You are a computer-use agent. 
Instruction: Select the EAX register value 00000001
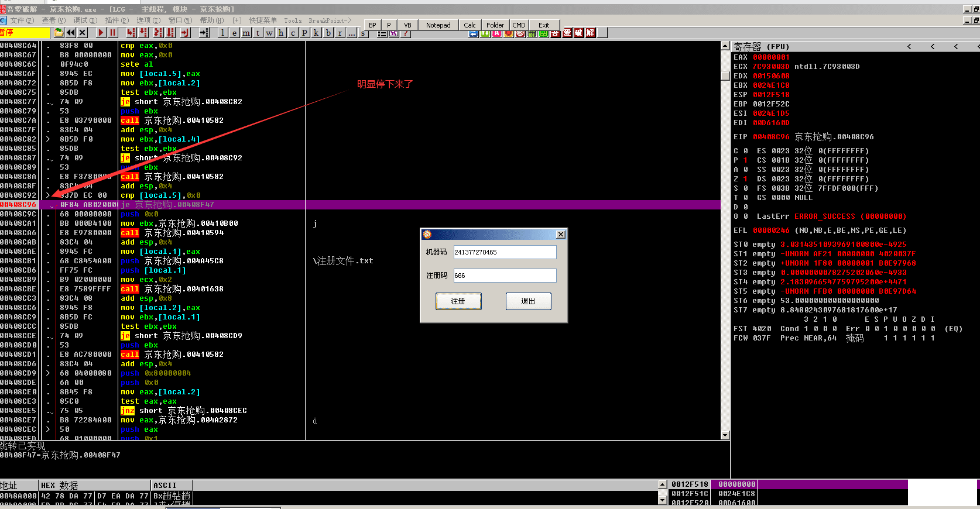[x=771, y=57]
